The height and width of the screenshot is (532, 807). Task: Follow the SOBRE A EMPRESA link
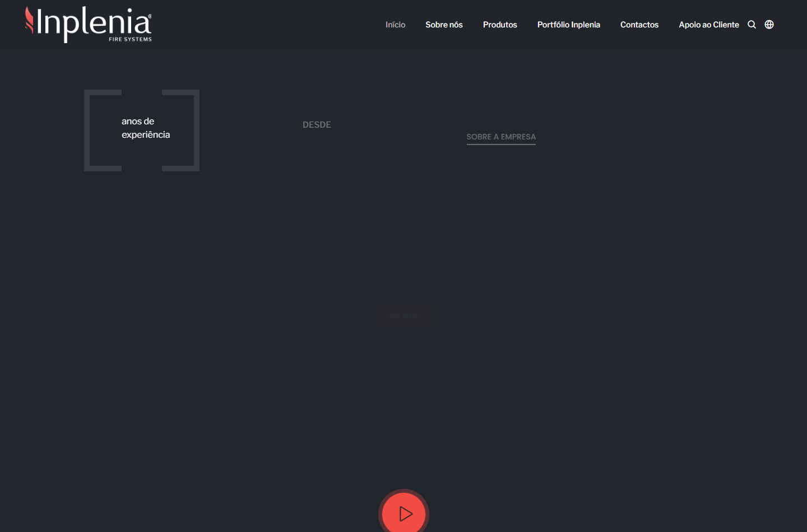click(501, 137)
